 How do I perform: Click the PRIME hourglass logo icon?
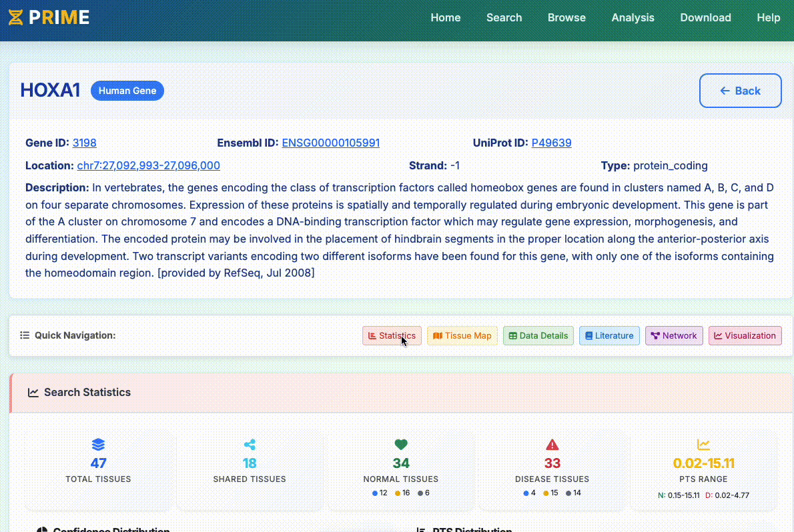pyautogui.click(x=15, y=17)
